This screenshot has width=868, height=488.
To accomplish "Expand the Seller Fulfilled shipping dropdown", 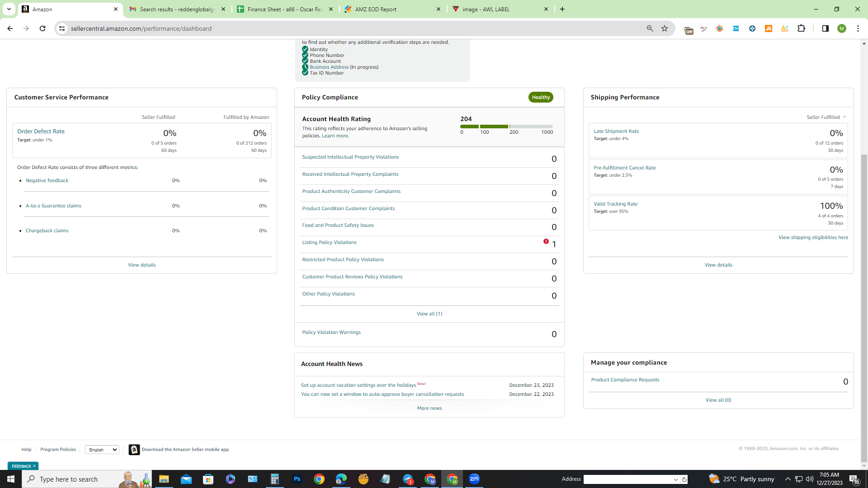I will click(826, 117).
